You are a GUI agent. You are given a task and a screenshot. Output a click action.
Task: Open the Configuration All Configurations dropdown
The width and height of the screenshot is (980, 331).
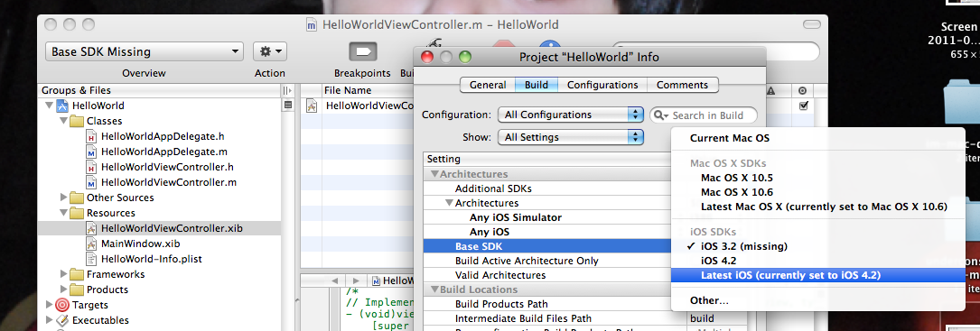point(571,115)
